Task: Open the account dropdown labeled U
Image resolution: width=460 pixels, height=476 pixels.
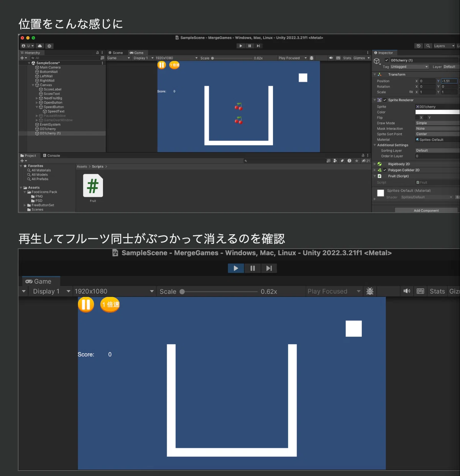Action: click(x=28, y=46)
